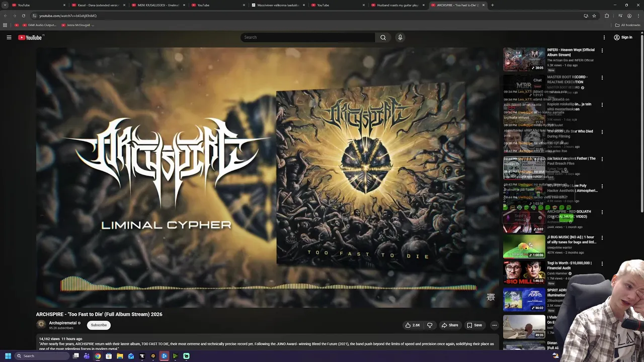
Task: Click the channel watermark in player corner
Action: (491, 297)
